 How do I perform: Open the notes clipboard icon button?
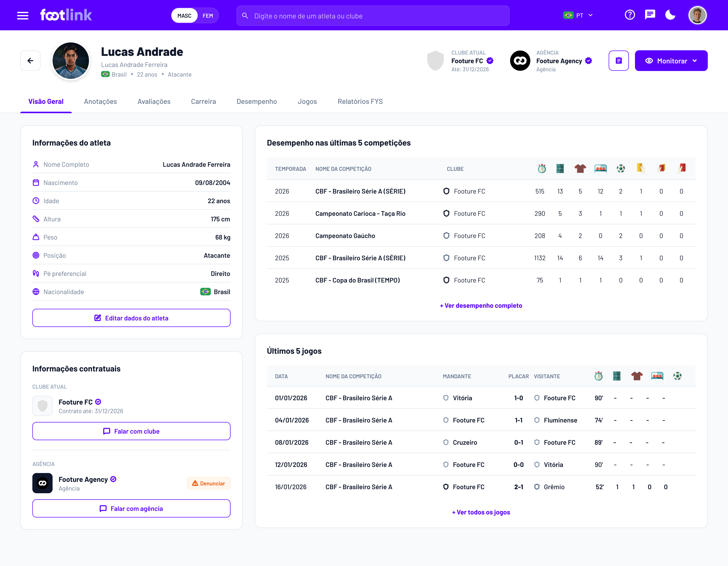pos(619,61)
